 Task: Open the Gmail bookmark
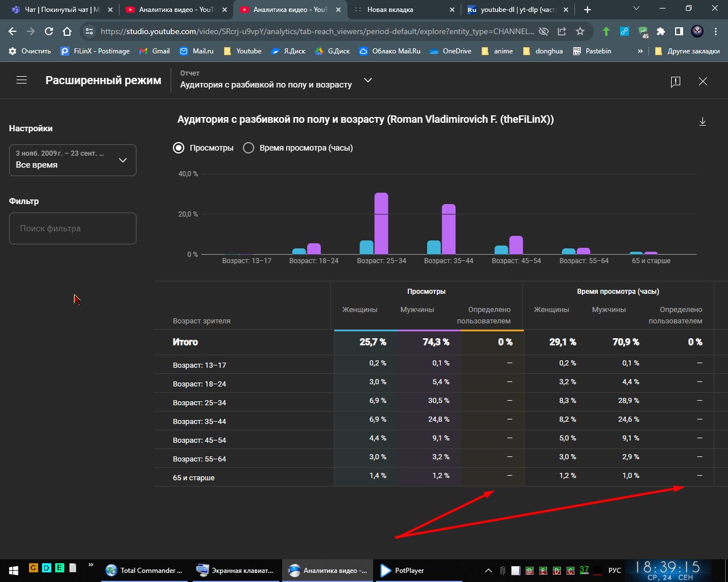(155, 51)
